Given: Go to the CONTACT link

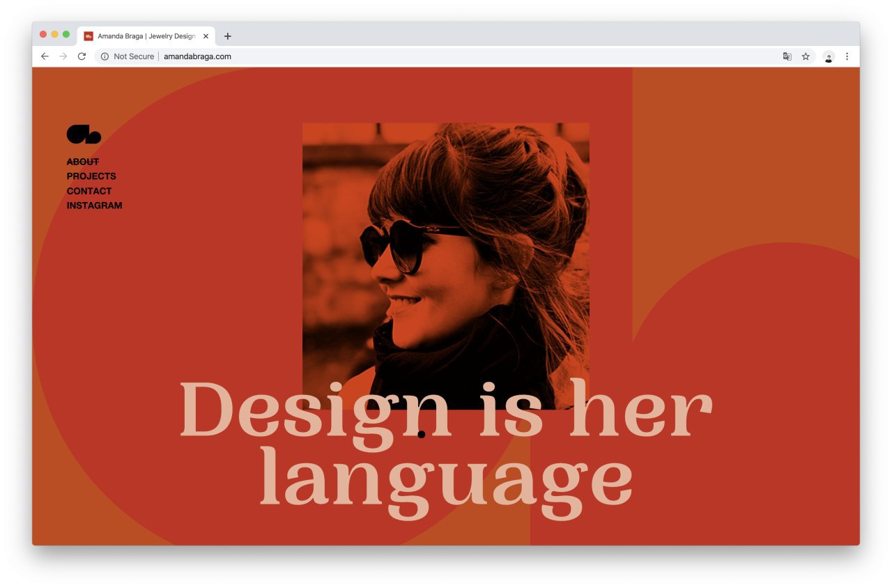Looking at the screenshot, I should [x=89, y=191].
